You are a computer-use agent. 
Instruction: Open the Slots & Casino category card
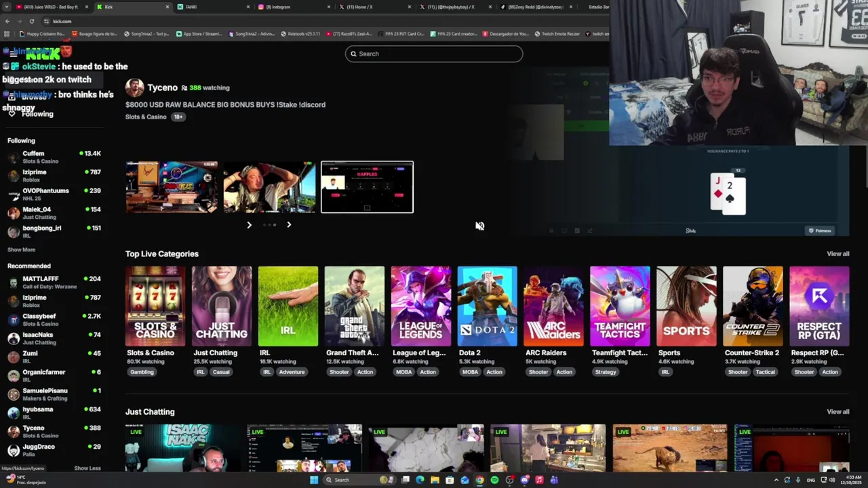pyautogui.click(x=155, y=306)
